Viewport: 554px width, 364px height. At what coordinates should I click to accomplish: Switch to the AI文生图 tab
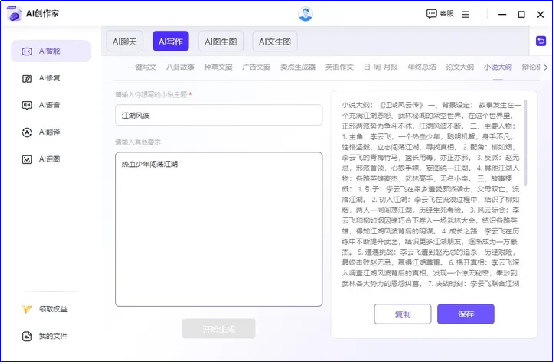275,41
